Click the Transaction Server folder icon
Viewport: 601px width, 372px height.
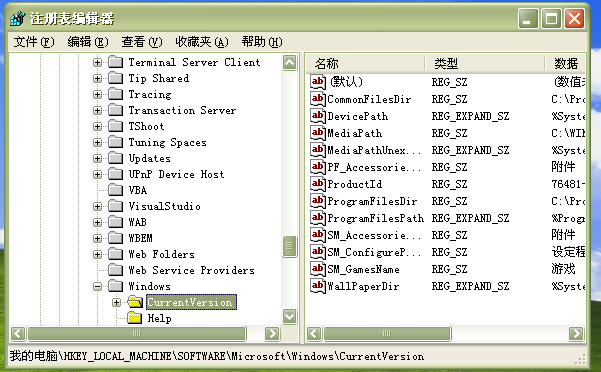click(x=115, y=110)
